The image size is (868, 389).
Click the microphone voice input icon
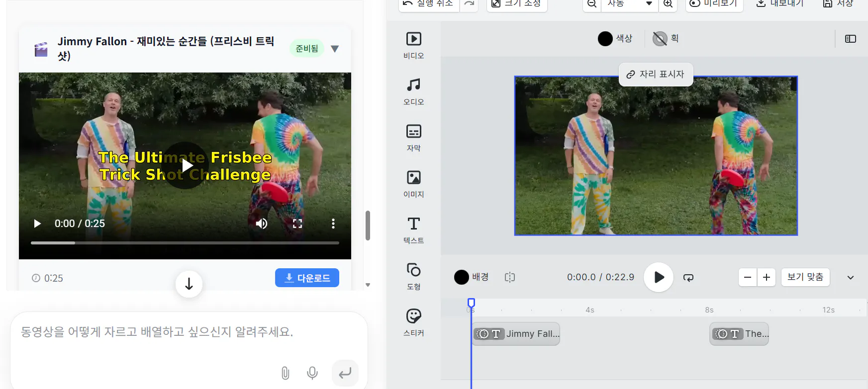312,373
